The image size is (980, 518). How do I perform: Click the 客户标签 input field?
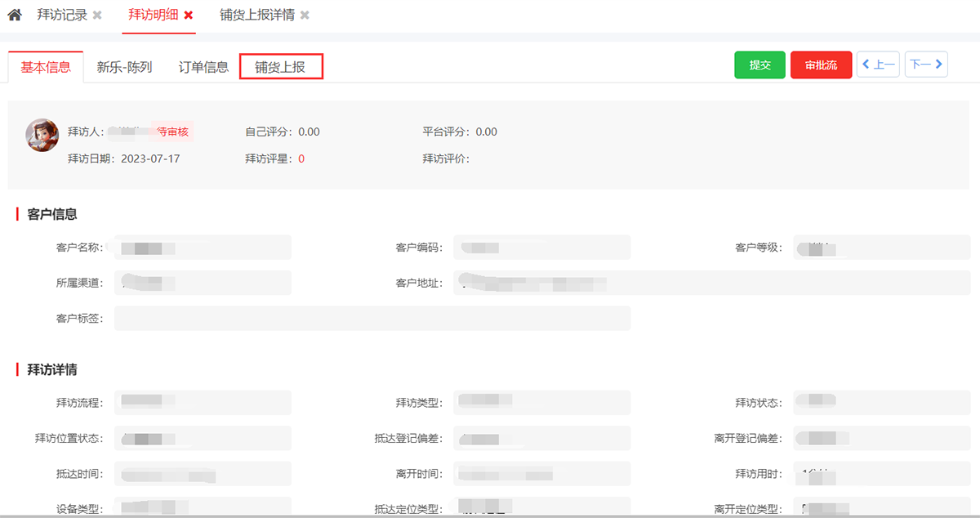[x=372, y=318]
